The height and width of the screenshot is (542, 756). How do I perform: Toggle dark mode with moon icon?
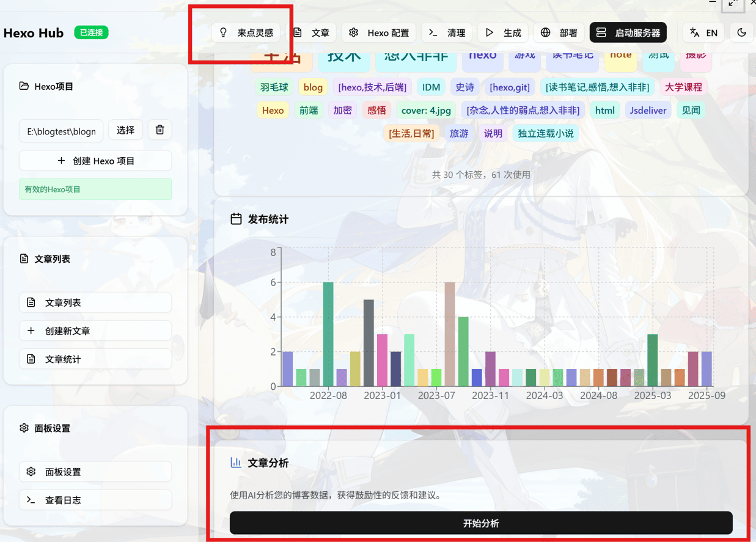741,33
